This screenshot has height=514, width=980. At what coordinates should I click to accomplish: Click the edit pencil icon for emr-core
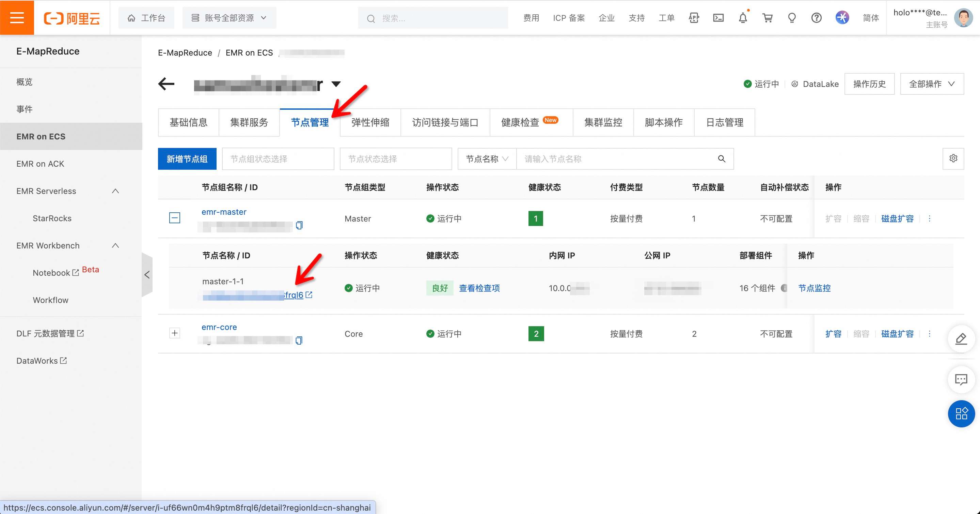tap(963, 337)
